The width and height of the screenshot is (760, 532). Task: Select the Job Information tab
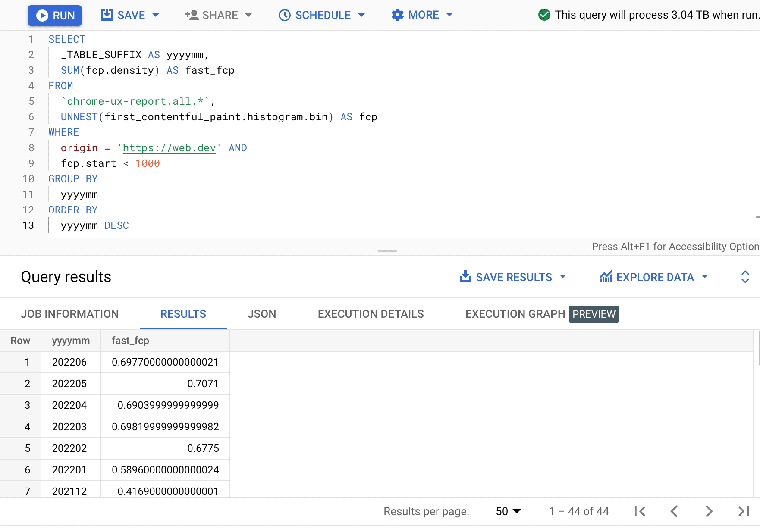(69, 314)
